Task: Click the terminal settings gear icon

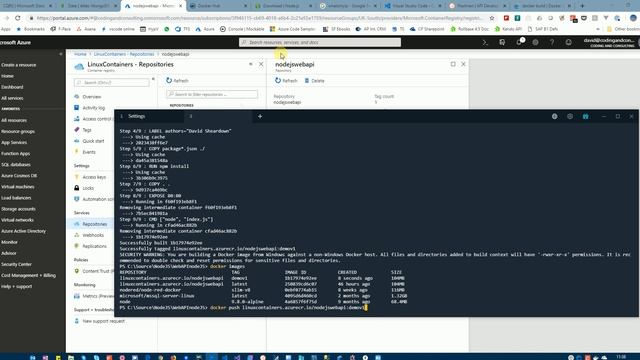Action: (x=570, y=116)
